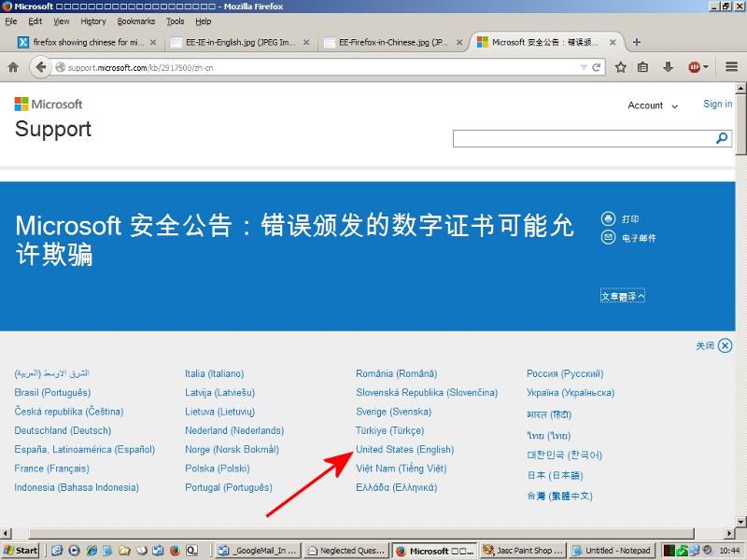Open the bookmarks list icon
This screenshot has width=747, height=560.
[x=642, y=67]
